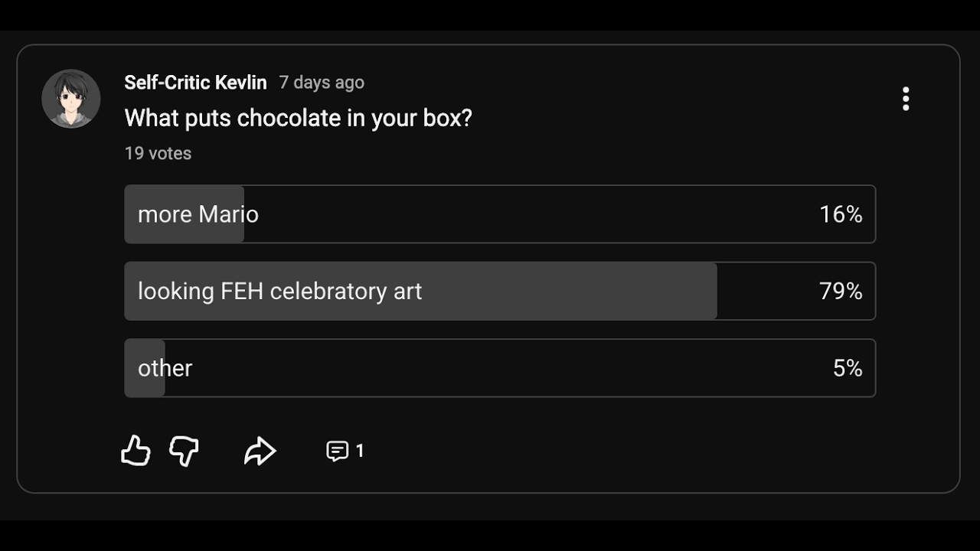Click the 5% result on 'other'
980x551 pixels.
[x=848, y=368]
